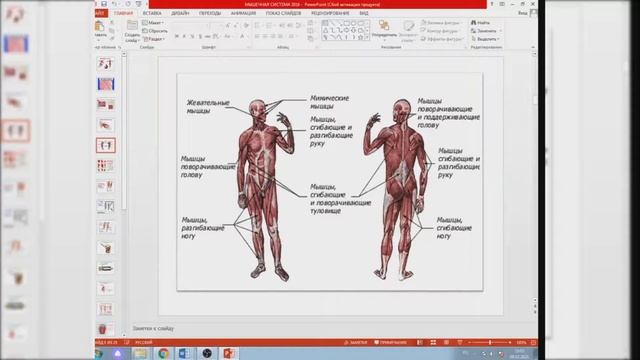Click the Save icon in quick access toolbar
640x360 pixels.
point(104,4)
